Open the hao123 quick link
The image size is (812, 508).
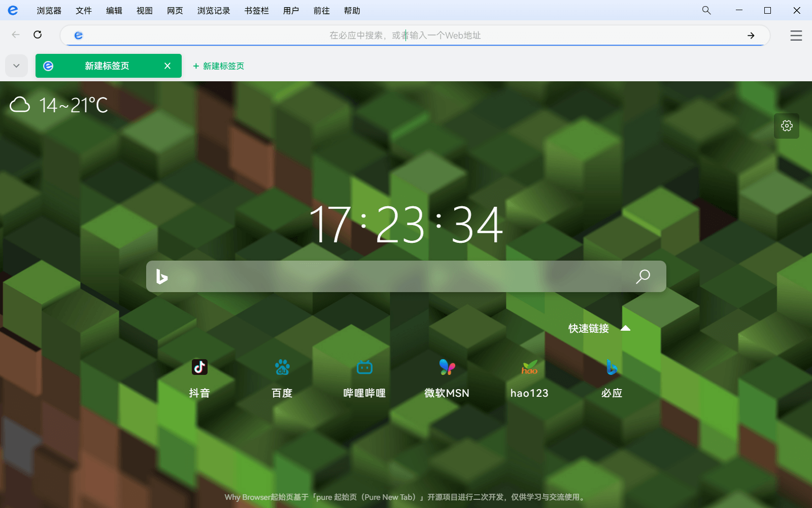[x=529, y=377]
